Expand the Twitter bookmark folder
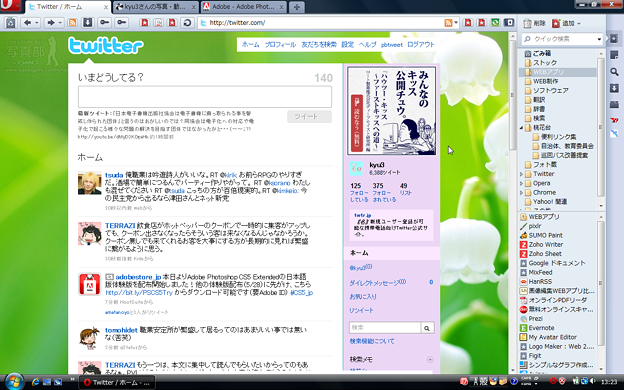624x390 pixels. 521,174
